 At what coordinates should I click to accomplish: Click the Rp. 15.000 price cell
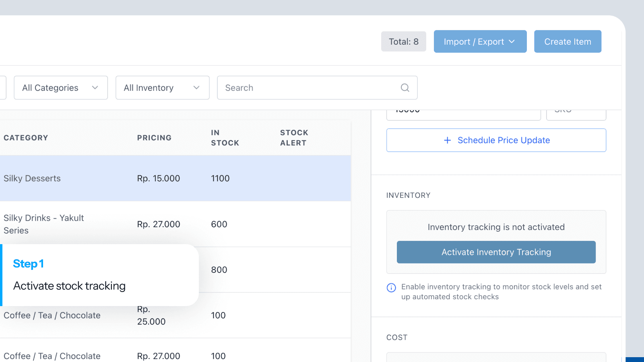[159, 178]
